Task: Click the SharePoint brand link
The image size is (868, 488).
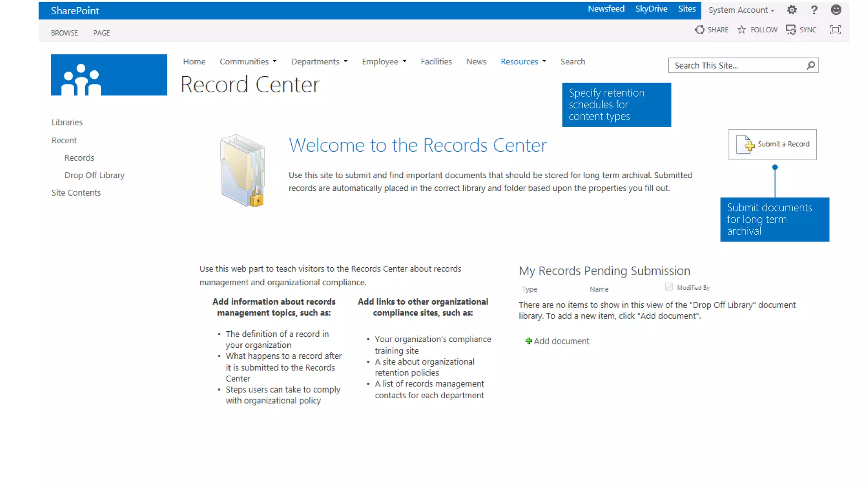Action: [x=75, y=11]
